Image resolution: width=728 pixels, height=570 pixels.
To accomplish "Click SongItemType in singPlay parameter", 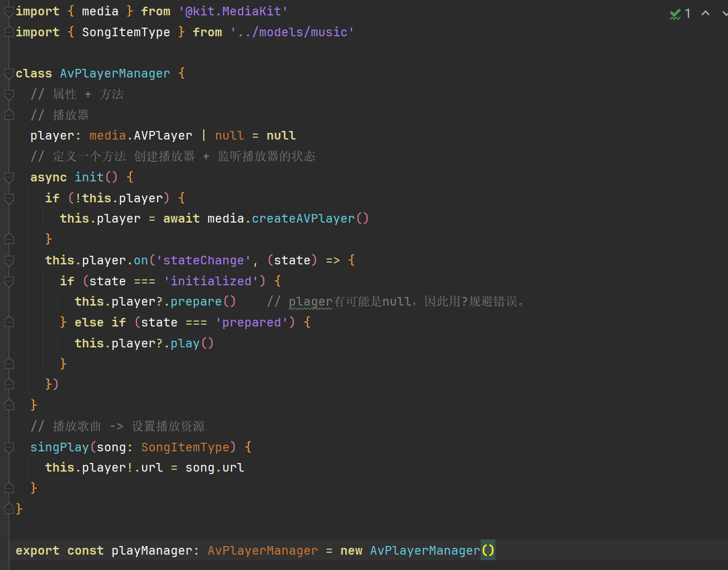I will point(185,447).
